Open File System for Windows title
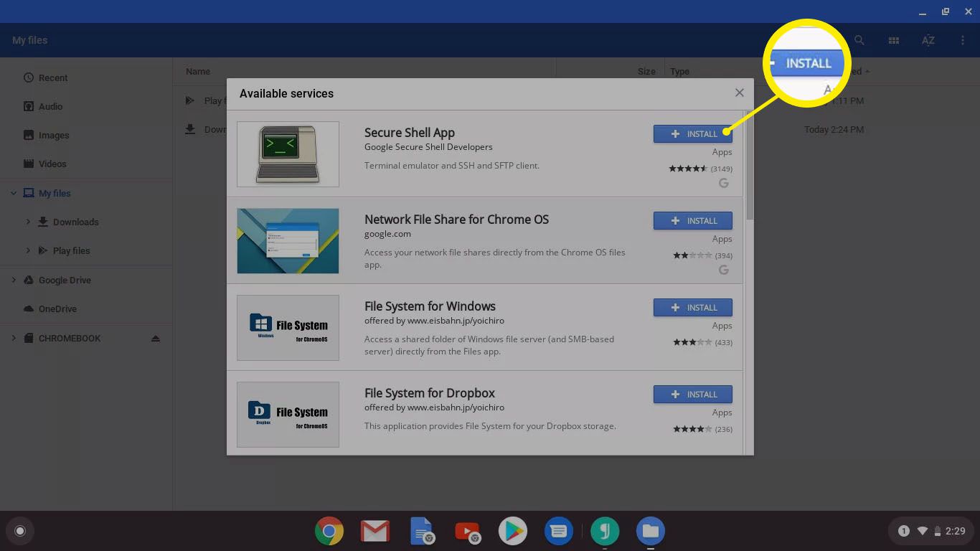The image size is (980, 551). (x=430, y=306)
